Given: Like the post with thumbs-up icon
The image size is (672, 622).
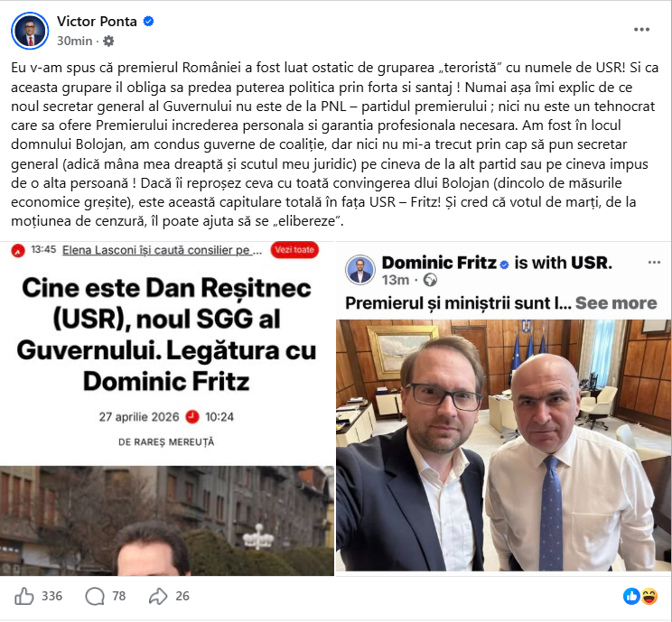Looking at the screenshot, I should coord(24,596).
